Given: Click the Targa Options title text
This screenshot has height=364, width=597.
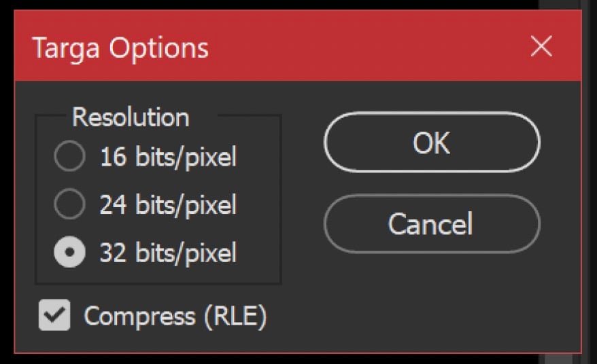Looking at the screenshot, I should [x=120, y=48].
